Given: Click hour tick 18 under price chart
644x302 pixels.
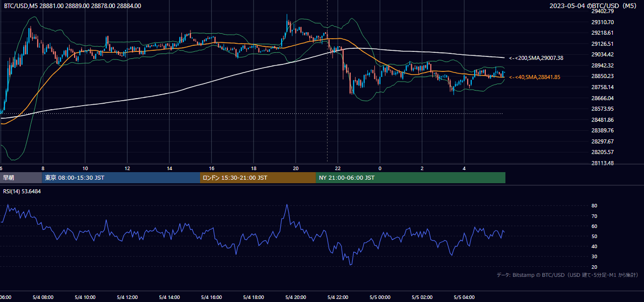Looking at the screenshot, I should (x=253, y=168).
